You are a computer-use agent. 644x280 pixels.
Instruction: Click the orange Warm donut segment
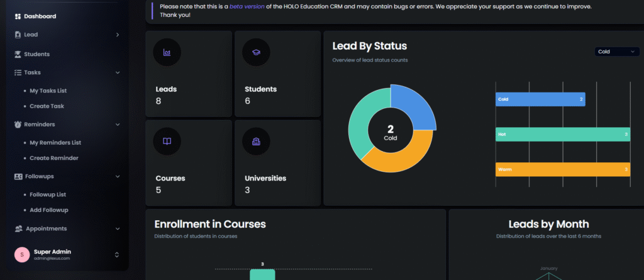click(x=399, y=159)
